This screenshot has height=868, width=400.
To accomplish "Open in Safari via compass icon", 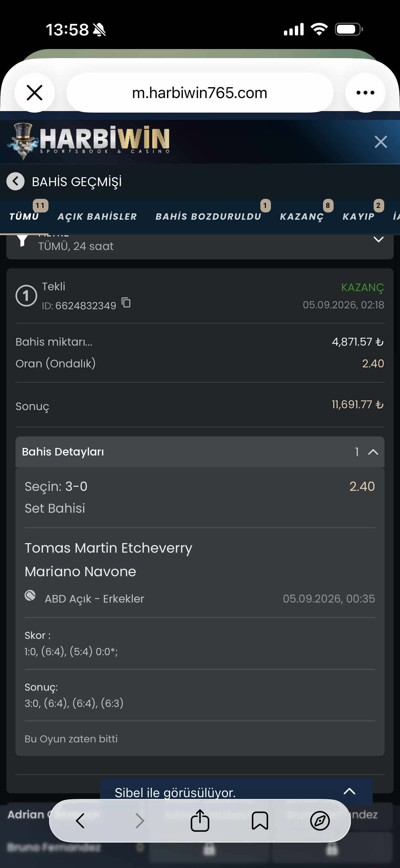I will click(320, 820).
